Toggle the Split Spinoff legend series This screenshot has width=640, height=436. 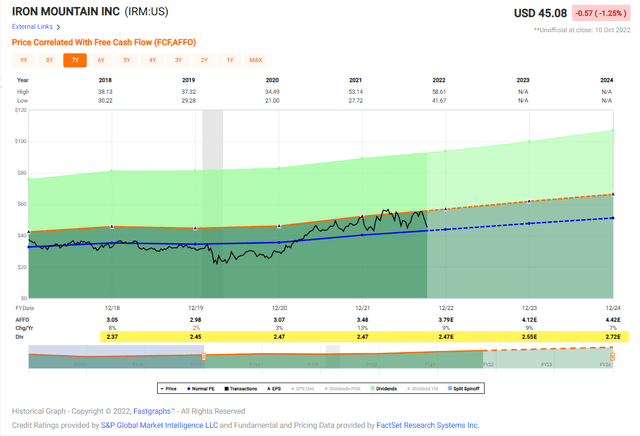coord(464,389)
